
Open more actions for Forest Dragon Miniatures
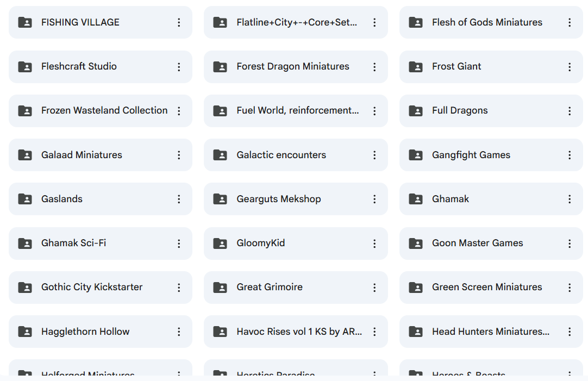pyautogui.click(x=374, y=67)
